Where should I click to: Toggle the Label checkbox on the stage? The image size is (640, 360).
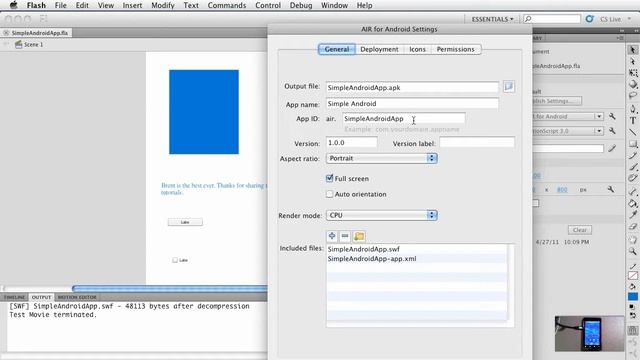(x=175, y=260)
